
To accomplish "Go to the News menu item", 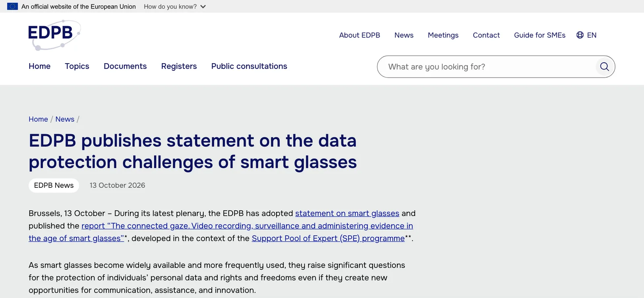I will (x=404, y=35).
